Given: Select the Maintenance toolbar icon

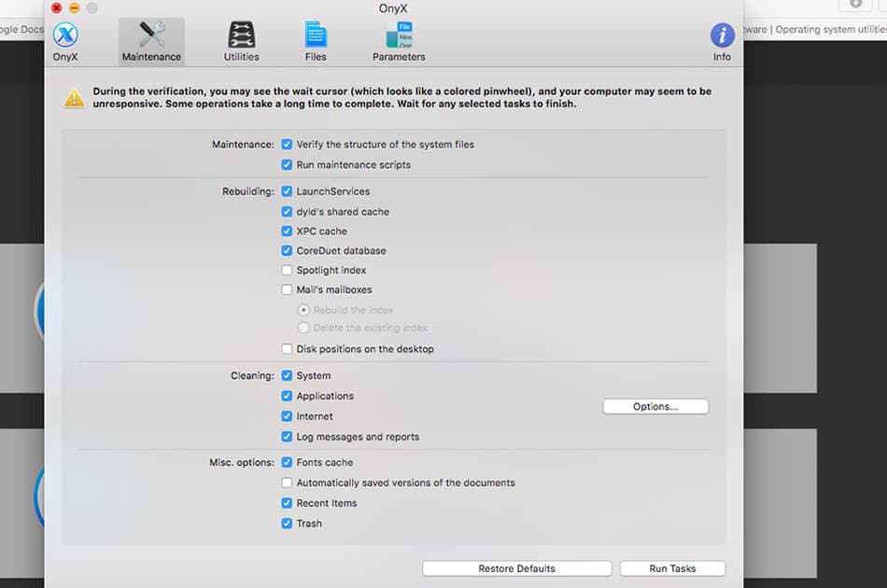Looking at the screenshot, I should click(x=151, y=41).
